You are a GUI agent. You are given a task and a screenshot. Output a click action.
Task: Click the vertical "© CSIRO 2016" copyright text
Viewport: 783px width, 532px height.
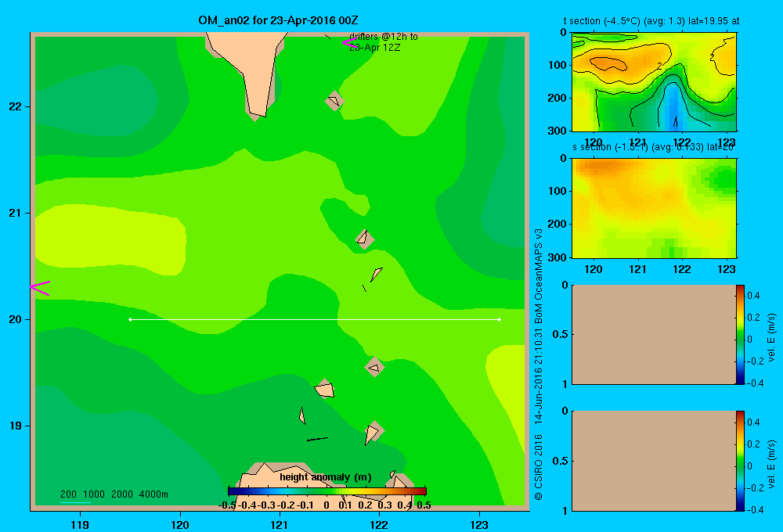[x=539, y=467]
